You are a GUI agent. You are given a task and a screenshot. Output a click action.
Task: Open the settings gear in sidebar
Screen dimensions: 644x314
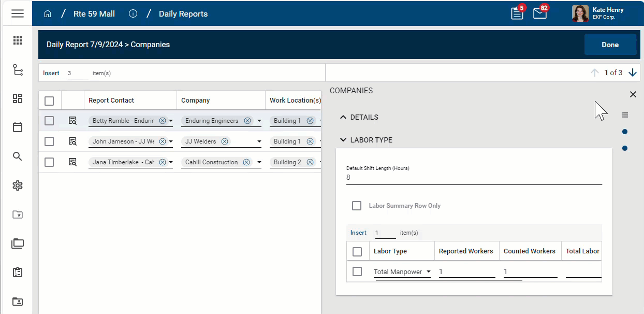18,185
